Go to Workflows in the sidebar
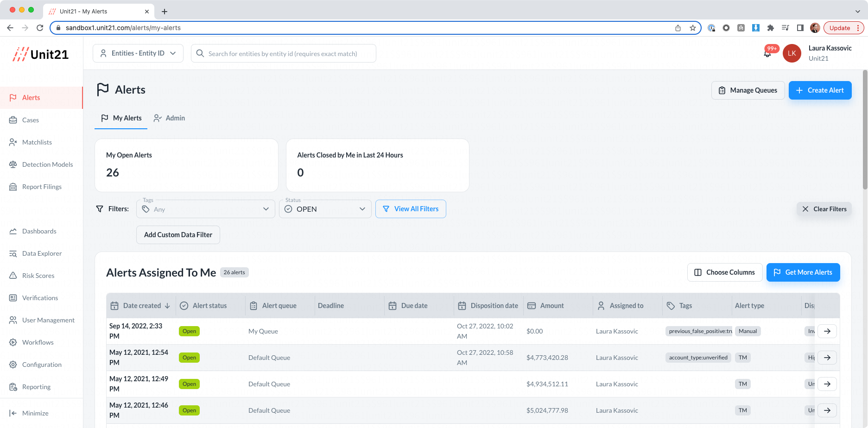Viewport: 868px width, 428px height. [x=41, y=342]
